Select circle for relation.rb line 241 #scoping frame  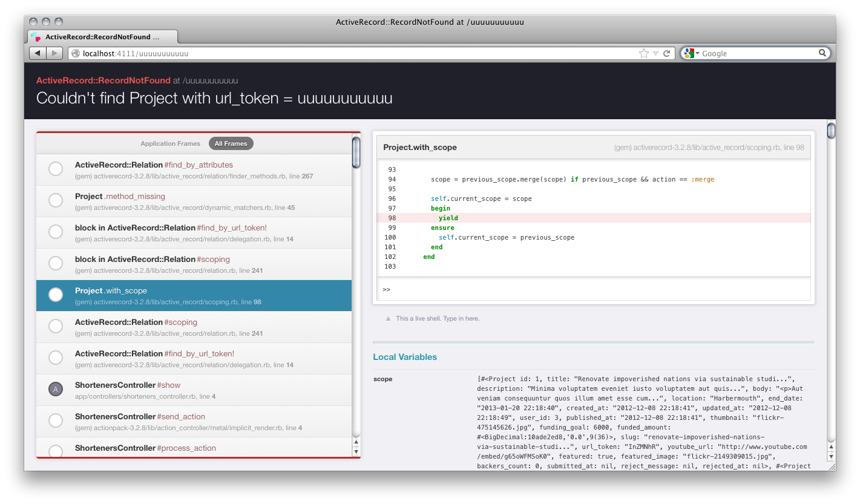tap(56, 326)
